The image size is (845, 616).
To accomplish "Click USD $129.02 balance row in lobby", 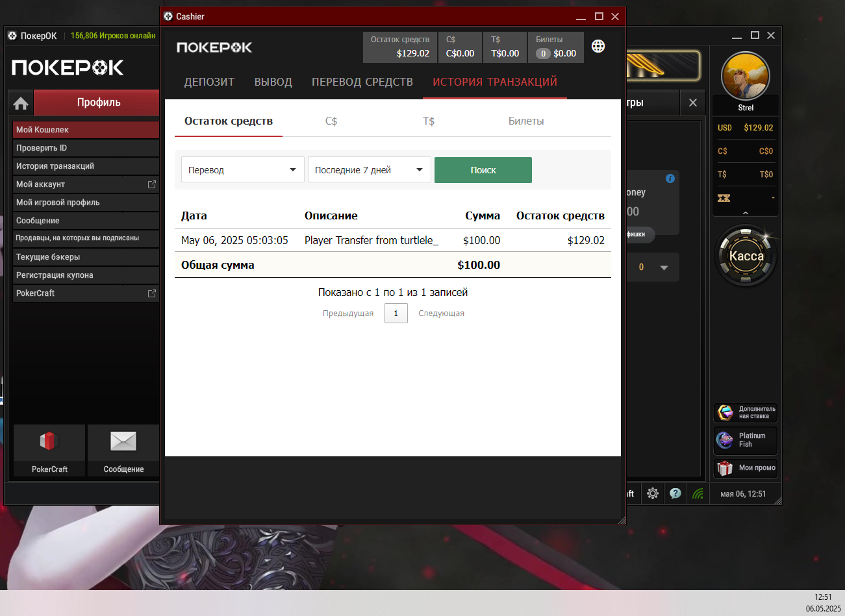I will click(746, 128).
